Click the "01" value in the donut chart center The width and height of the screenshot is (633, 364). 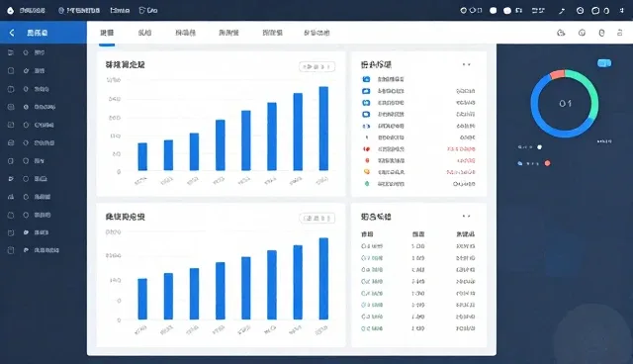click(565, 104)
